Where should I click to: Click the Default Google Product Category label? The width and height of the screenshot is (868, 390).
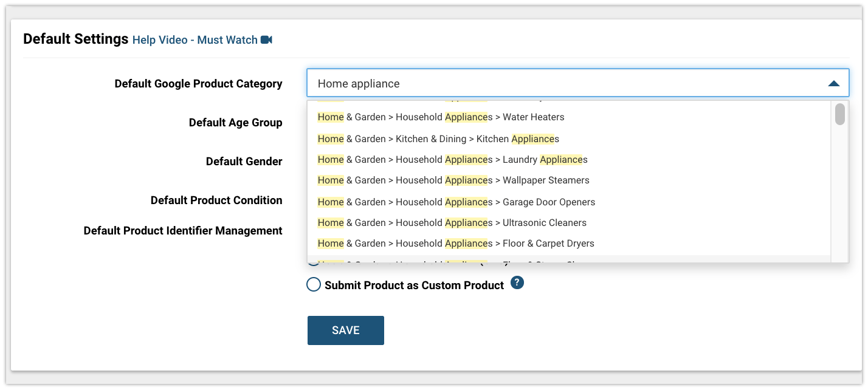(x=198, y=84)
